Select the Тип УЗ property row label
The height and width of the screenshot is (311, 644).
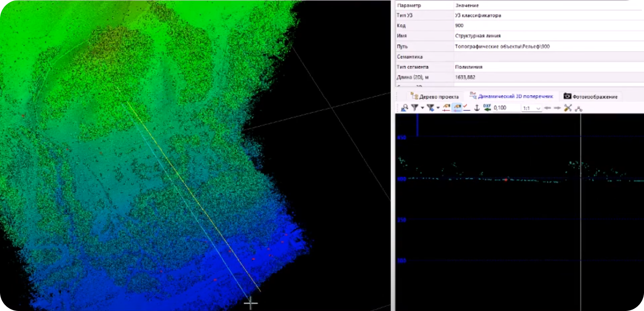(x=405, y=15)
